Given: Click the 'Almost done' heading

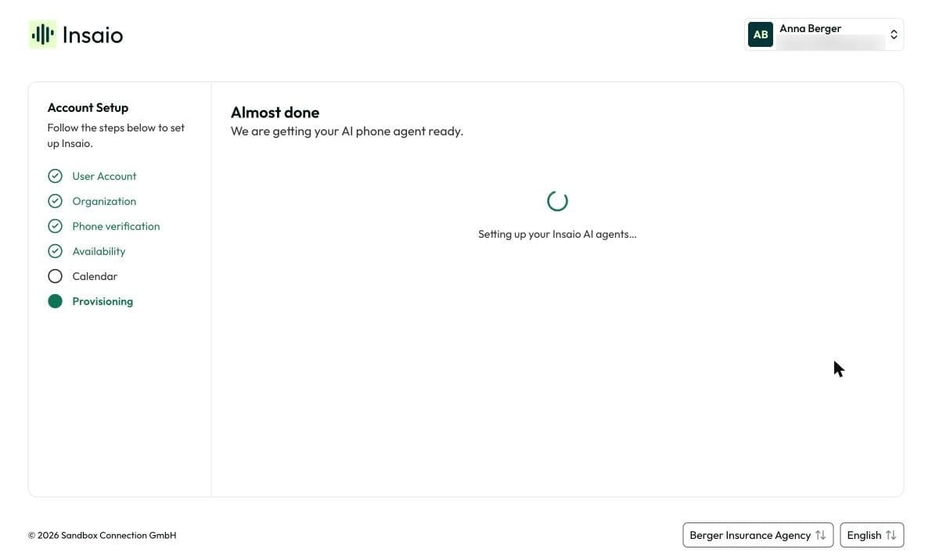Looking at the screenshot, I should click(x=275, y=113).
